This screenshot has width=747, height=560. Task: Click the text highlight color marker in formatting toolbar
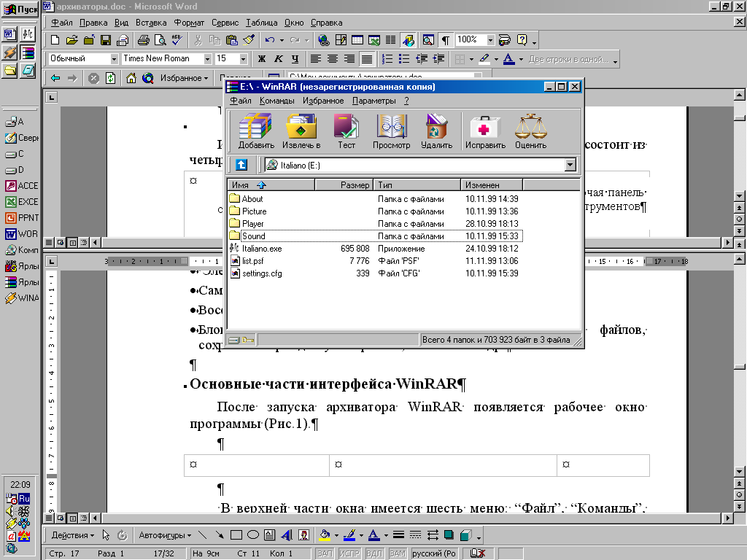click(x=484, y=59)
